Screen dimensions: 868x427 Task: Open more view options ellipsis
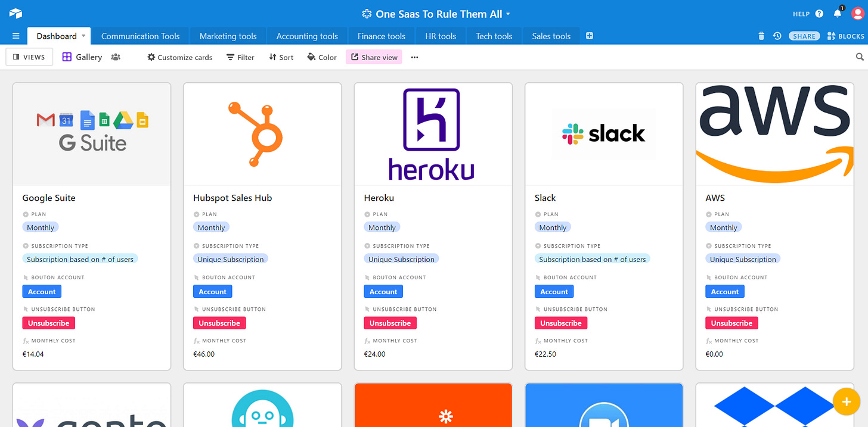click(415, 57)
